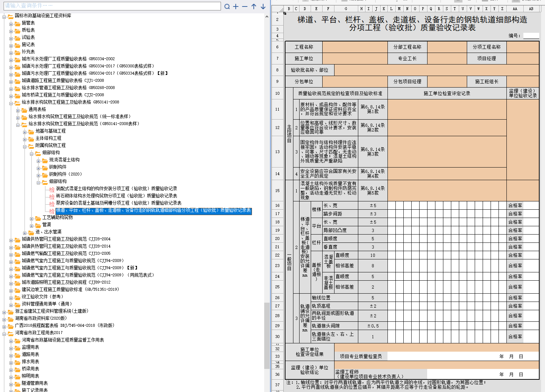Click the spreadsheet select-all corner
The height and width of the screenshot is (392, 545).
tap(278, 9)
